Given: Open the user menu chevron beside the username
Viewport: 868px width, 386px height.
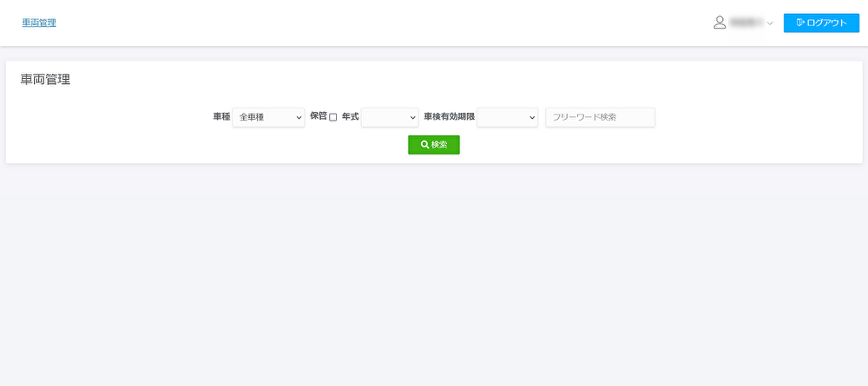Looking at the screenshot, I should tap(770, 23).
